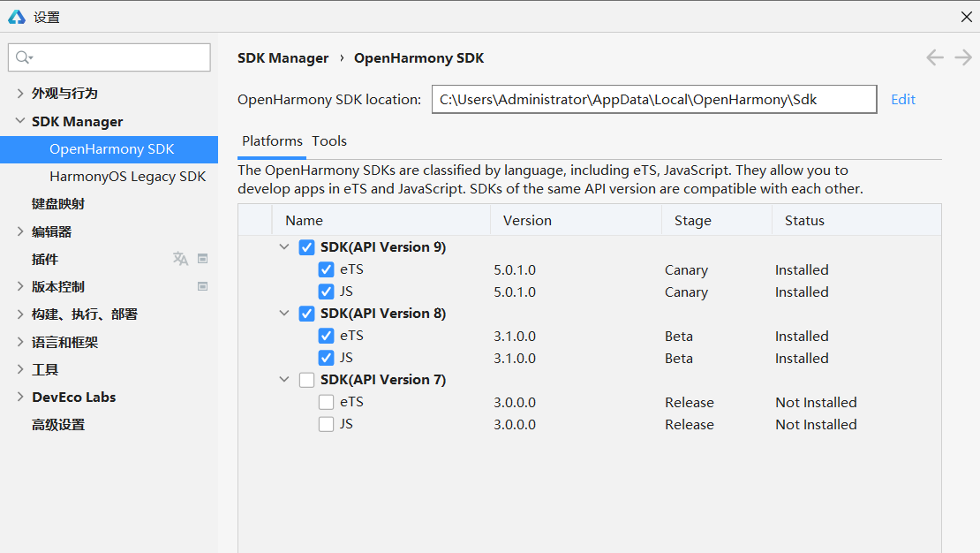Click Not Installed status in eTS 3.0.0.0 row
Screen dimensions: 980x553
coord(816,403)
